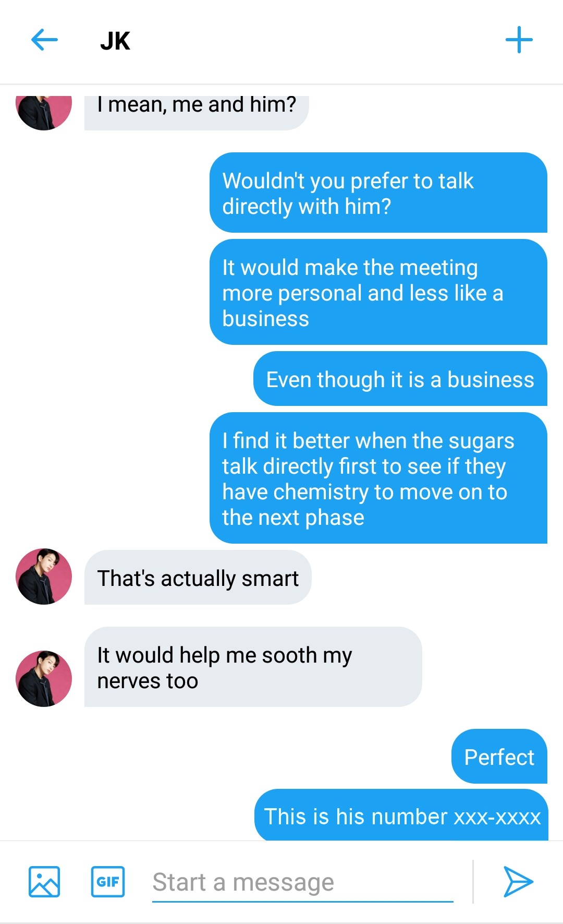This screenshot has width=563, height=924.
Task: Tap the plus icon in header
Action: 519,40
